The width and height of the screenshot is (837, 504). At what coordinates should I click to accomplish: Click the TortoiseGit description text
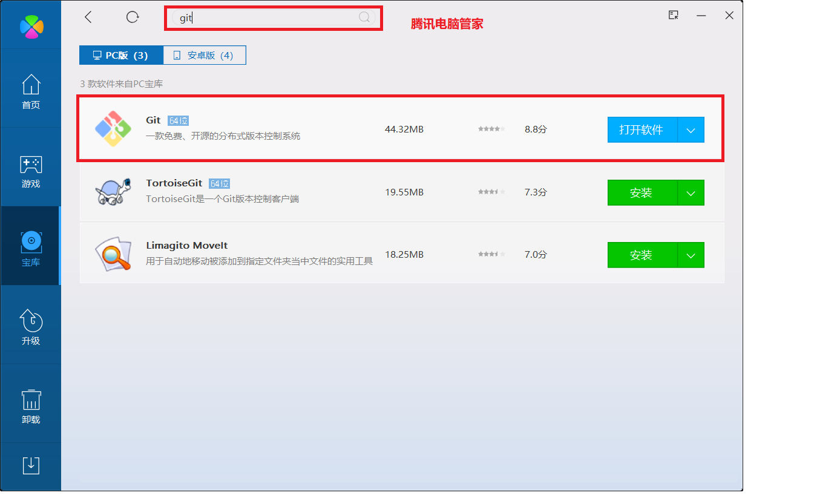(x=223, y=198)
